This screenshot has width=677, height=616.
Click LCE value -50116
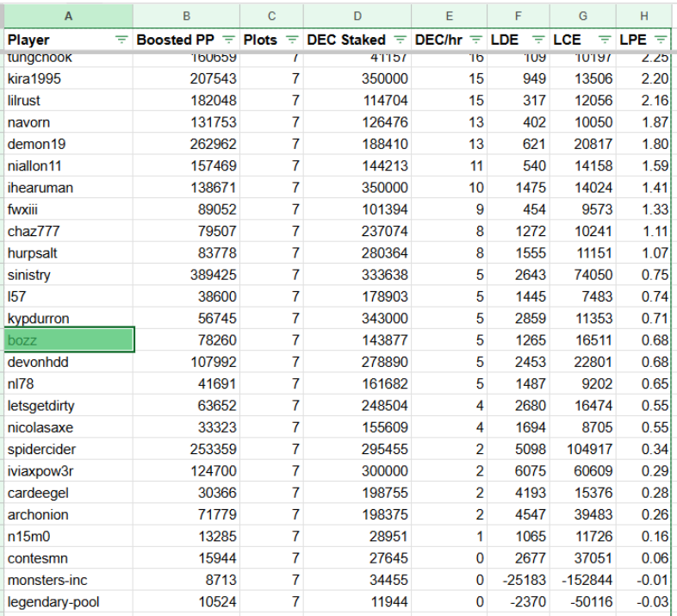click(591, 601)
